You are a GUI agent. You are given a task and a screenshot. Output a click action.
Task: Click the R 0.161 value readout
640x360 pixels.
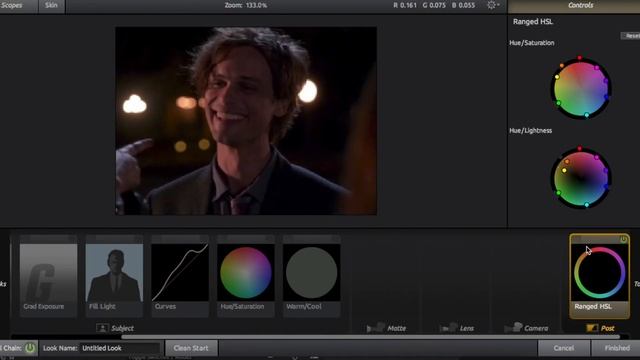405,5
